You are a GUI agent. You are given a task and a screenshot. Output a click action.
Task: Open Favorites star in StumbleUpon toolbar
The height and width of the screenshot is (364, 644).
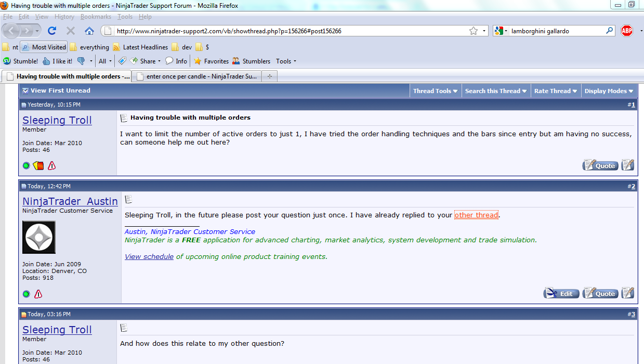211,61
